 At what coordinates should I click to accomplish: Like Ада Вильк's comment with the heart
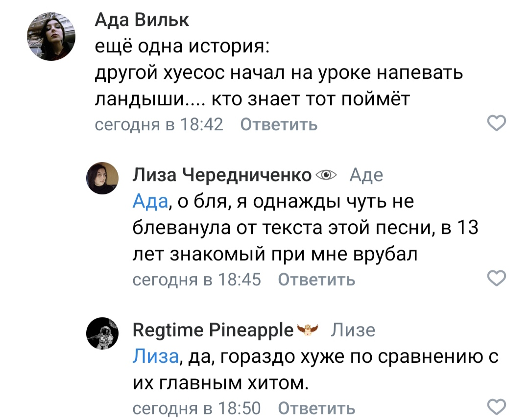498,124
